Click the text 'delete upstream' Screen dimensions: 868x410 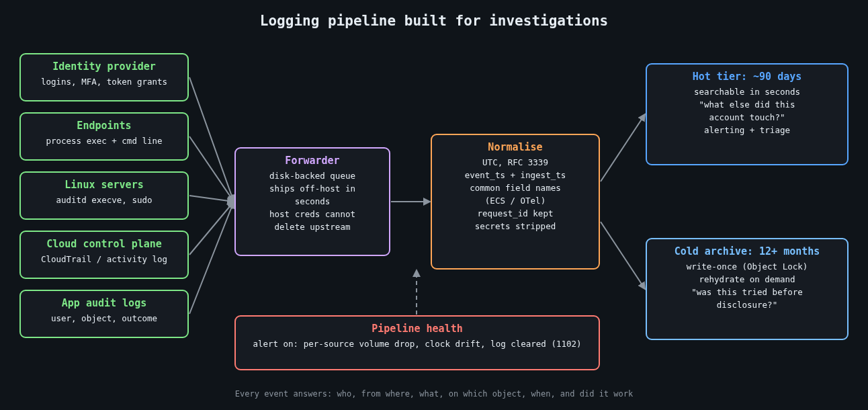point(312,227)
